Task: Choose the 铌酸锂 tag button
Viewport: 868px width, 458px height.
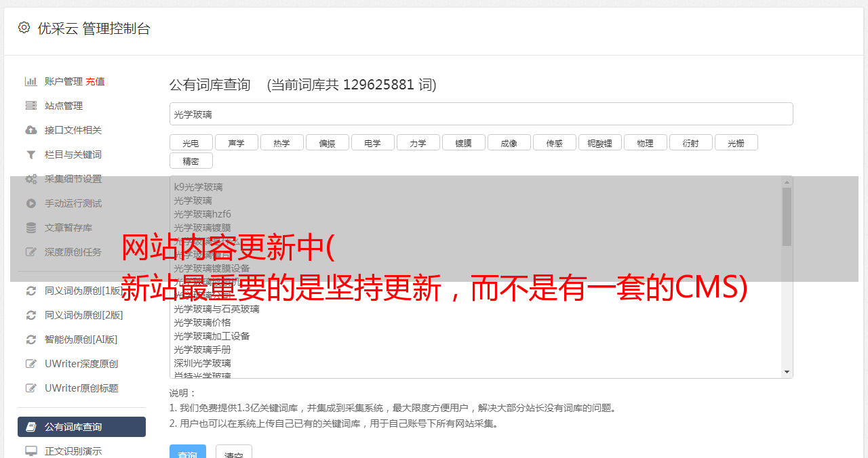Action: pos(599,142)
